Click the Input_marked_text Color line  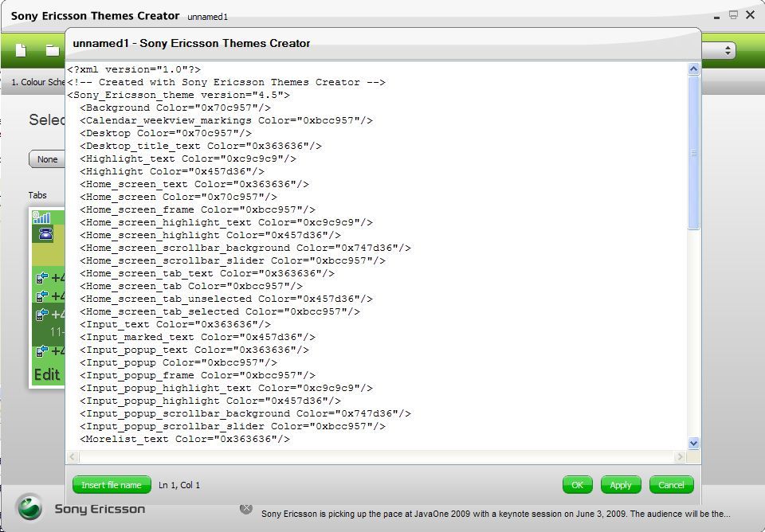(x=198, y=337)
